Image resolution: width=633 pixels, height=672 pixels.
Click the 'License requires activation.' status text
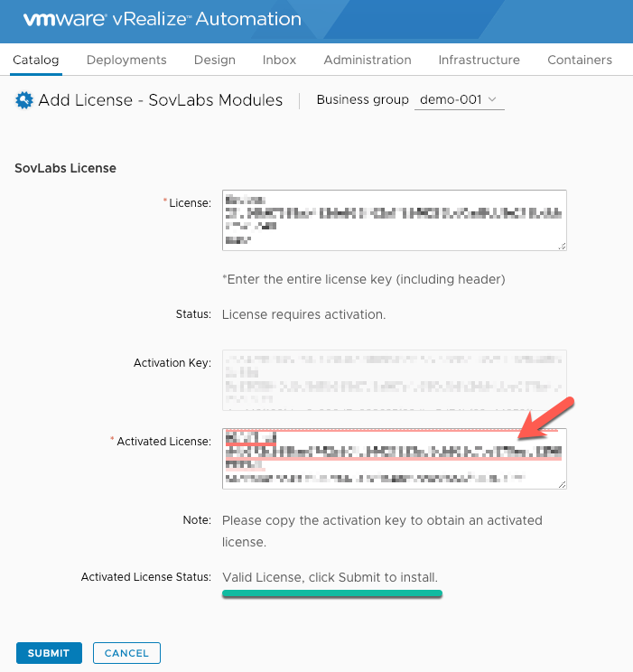click(x=303, y=314)
